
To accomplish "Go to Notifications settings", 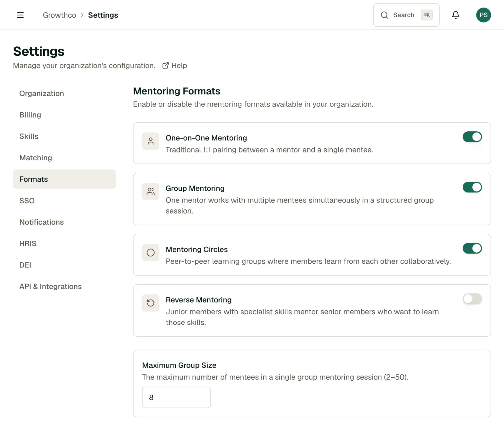I will point(64,222).
